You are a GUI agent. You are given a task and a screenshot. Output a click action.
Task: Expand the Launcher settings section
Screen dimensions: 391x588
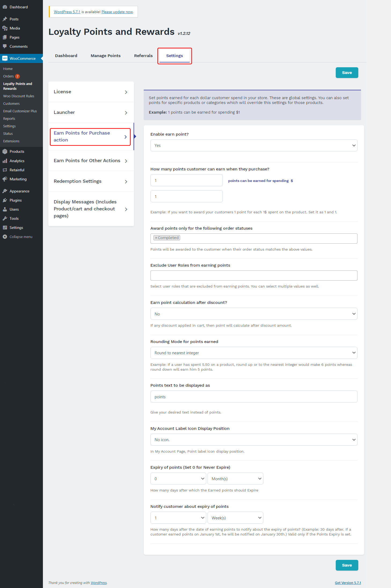pyautogui.click(x=91, y=113)
